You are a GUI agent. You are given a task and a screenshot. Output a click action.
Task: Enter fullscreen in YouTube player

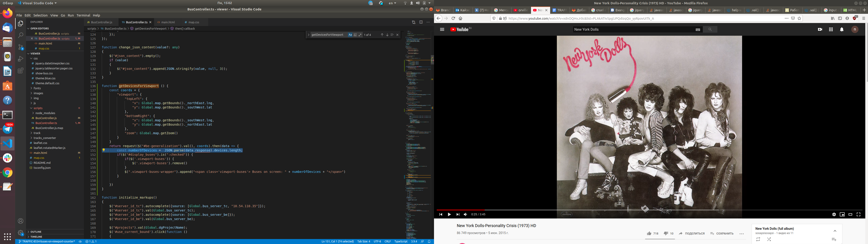tap(859, 214)
